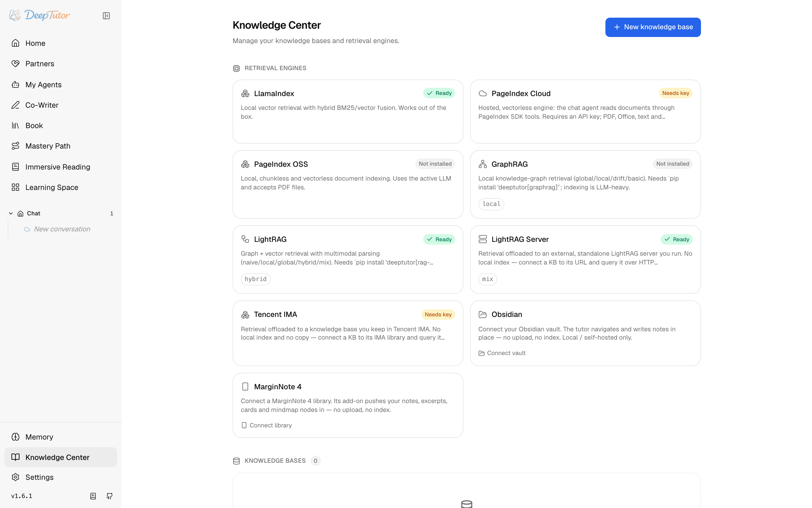This screenshot has width=812, height=508.
Task: Click the hybrid mode tag on LightRAG
Action: (x=255, y=279)
